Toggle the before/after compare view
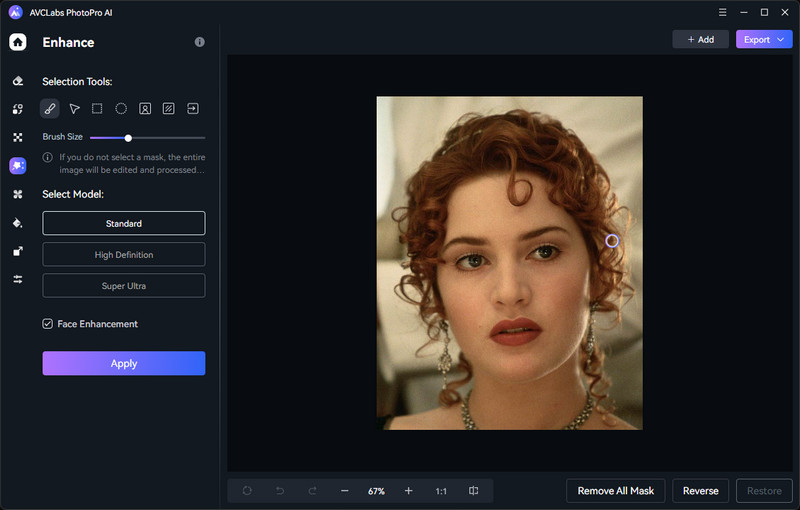Viewport: 800px width, 510px height. click(x=473, y=491)
